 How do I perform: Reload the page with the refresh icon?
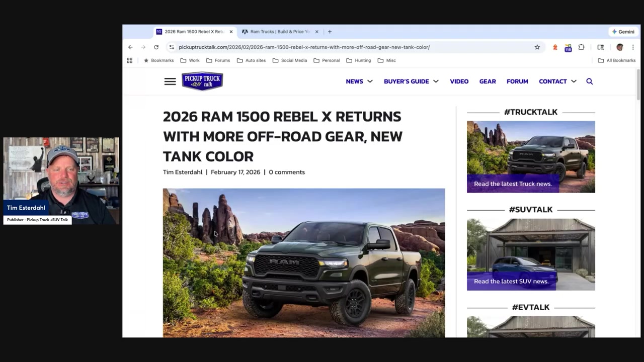(156, 47)
